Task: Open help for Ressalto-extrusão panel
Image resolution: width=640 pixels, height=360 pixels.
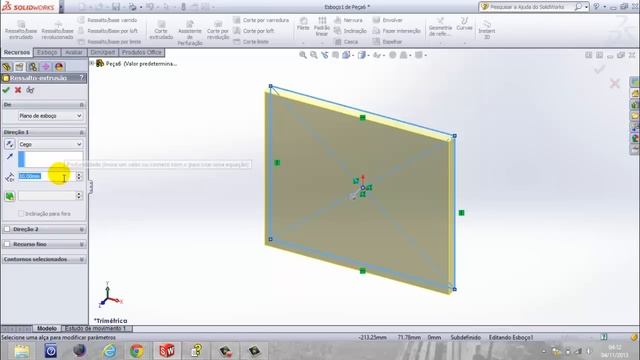Action: pos(81,78)
